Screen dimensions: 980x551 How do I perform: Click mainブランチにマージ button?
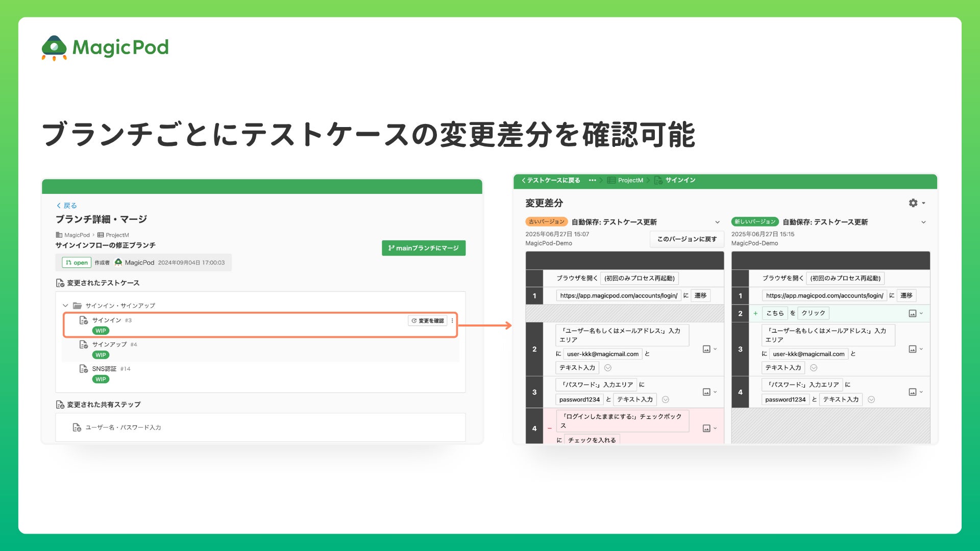coord(423,248)
